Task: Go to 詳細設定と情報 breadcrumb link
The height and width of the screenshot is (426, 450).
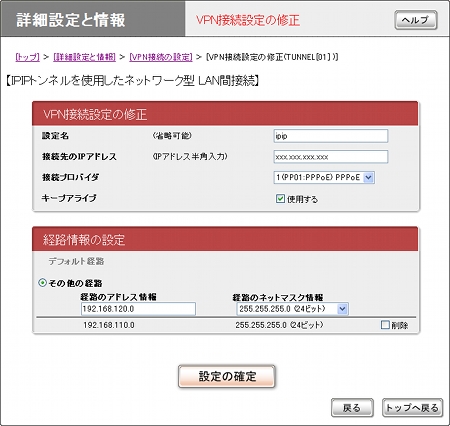Action: (x=84, y=57)
